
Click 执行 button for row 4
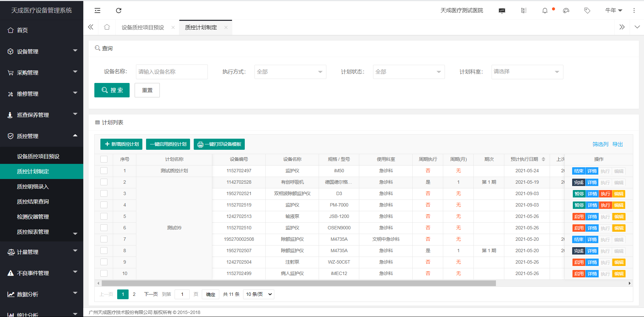[605, 206]
